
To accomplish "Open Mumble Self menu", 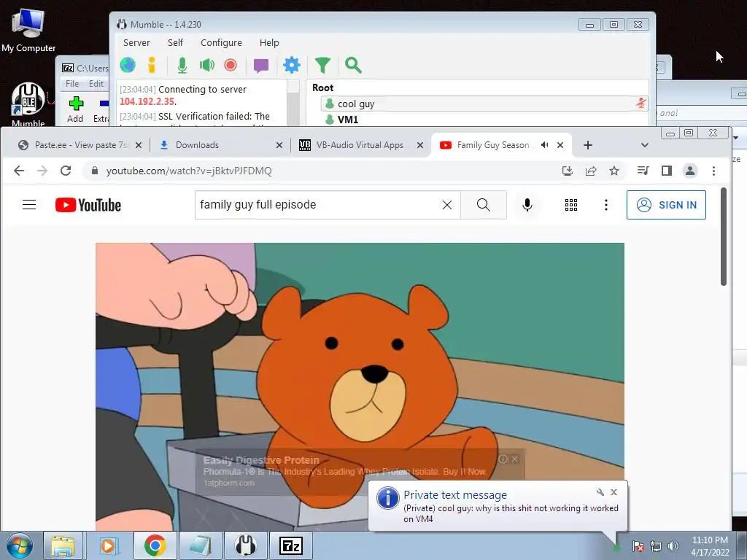I will point(175,42).
